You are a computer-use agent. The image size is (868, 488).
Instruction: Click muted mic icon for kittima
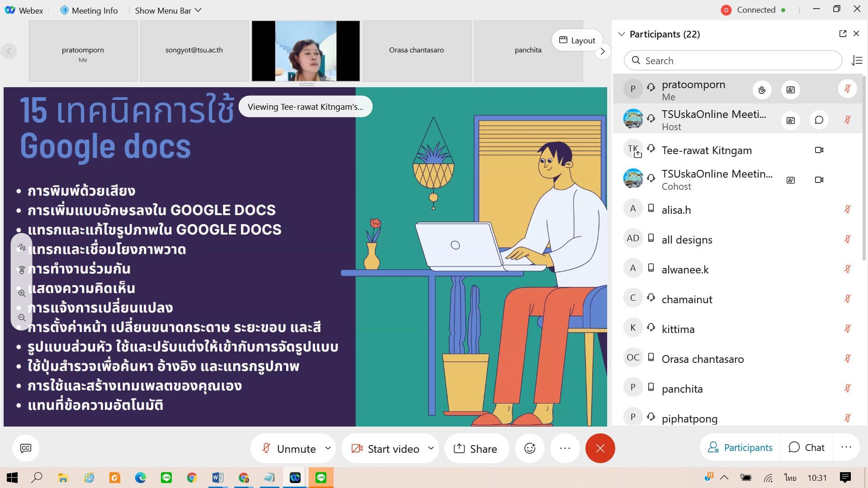pos(848,328)
